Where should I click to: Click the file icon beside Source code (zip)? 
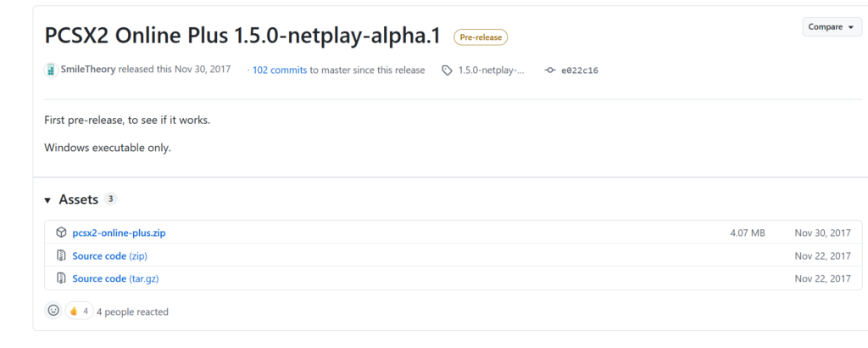coord(61,255)
